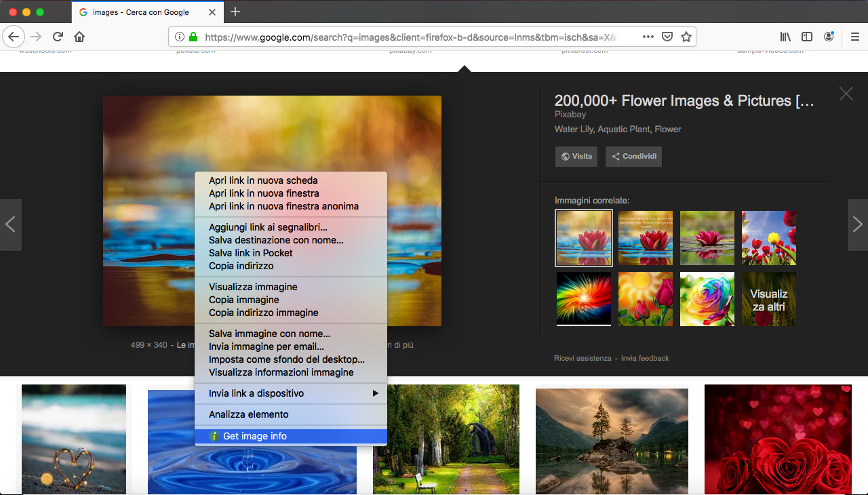The image size is (868, 495).
Task: Open the related lotus thumbnail with text overlay
Action: click(x=646, y=238)
